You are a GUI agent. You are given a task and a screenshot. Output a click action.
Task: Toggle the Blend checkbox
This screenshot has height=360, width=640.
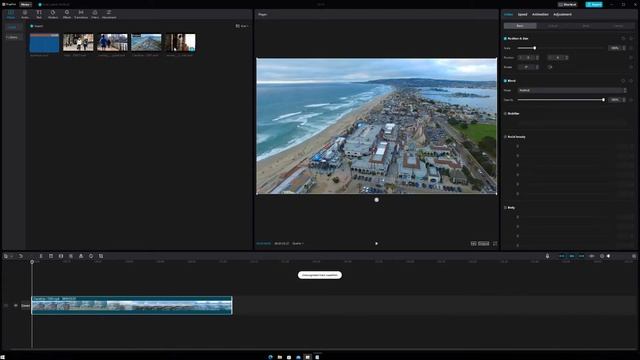click(505, 81)
